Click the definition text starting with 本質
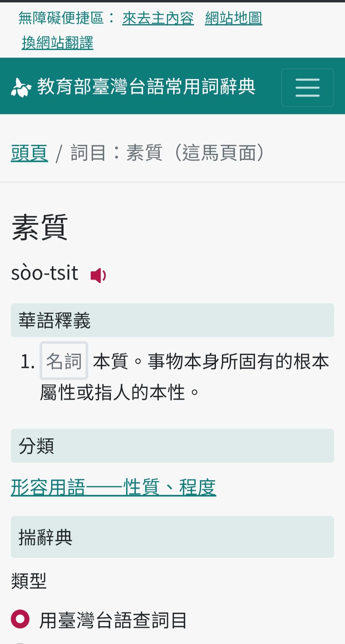 coord(184,377)
